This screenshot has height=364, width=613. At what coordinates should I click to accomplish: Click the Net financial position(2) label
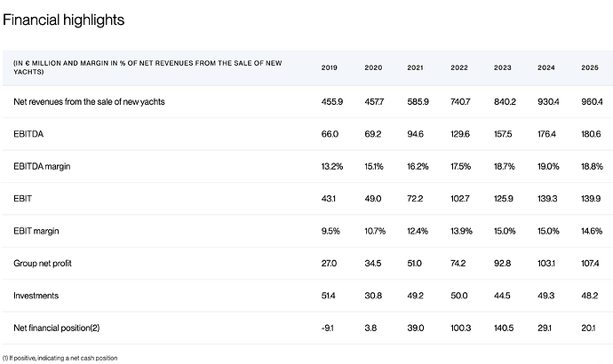[56, 328]
